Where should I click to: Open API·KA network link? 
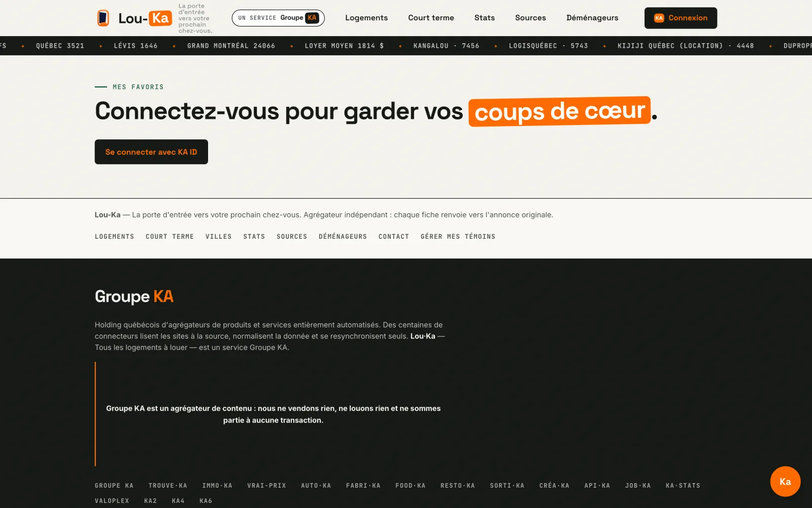point(597,486)
